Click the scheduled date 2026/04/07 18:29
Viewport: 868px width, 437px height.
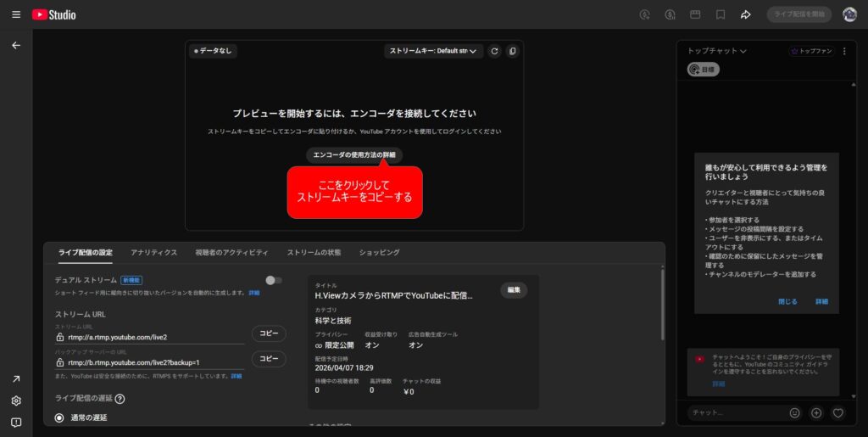344,367
